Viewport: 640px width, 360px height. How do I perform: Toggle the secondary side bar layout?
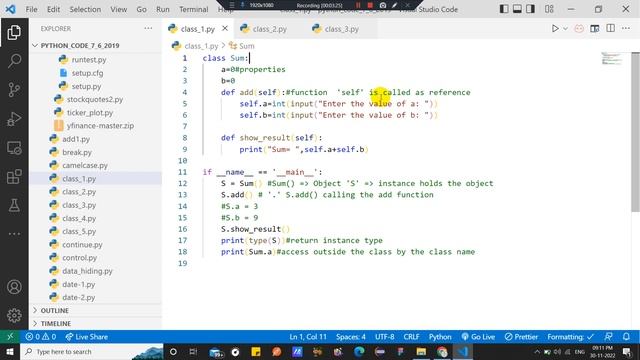(530, 9)
